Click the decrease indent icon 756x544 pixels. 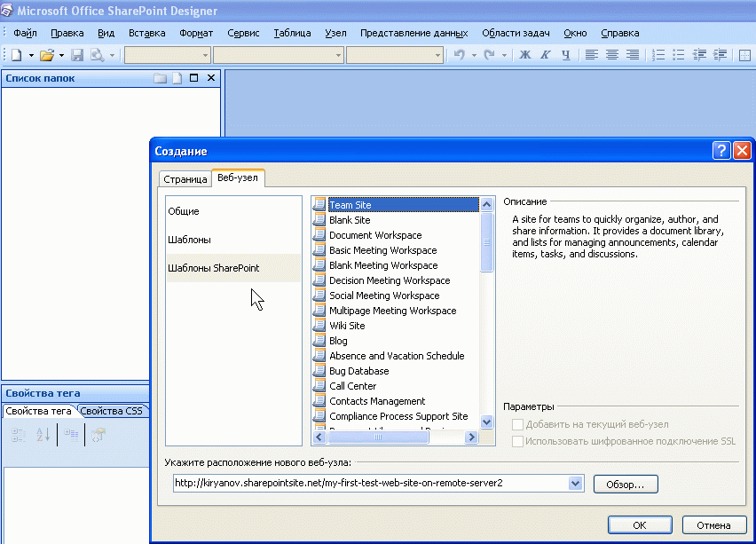coord(699,55)
